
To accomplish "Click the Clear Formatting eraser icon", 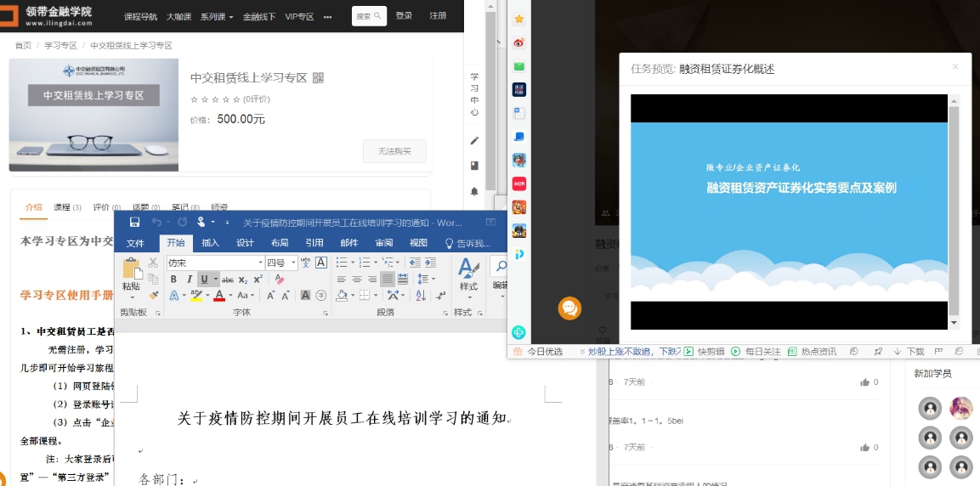I will pos(280,279).
